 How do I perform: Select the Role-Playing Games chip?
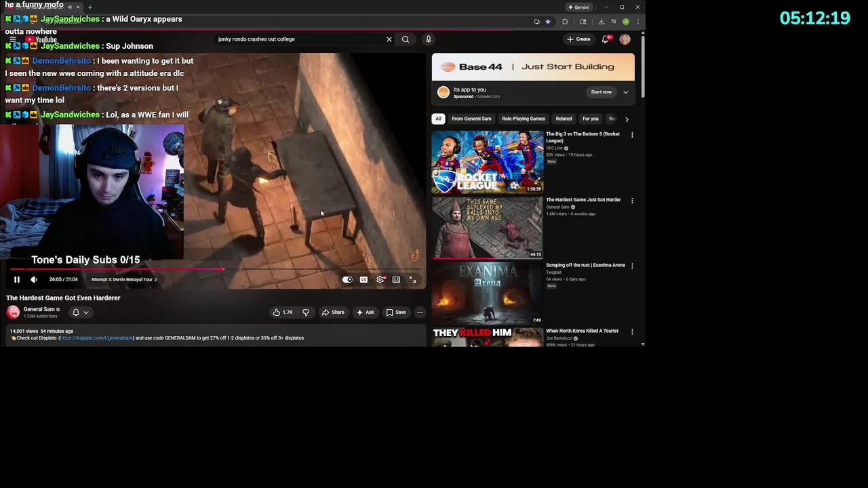(x=524, y=119)
